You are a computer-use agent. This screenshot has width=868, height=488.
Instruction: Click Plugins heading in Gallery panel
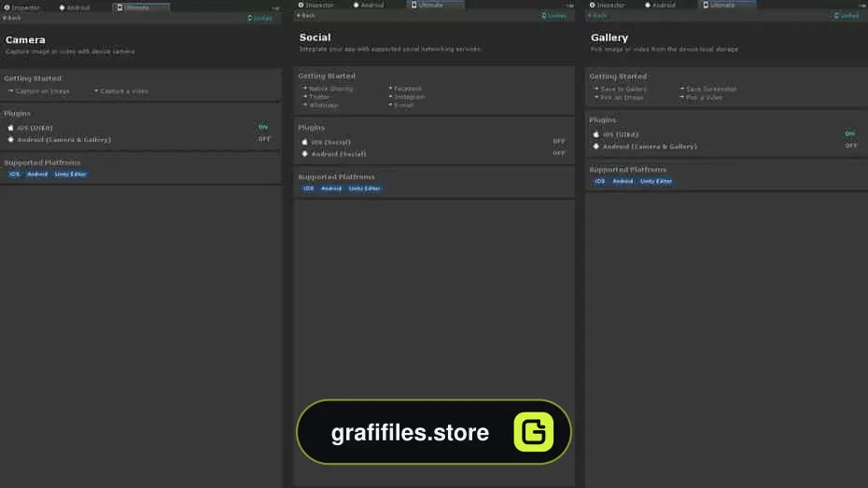pos(602,120)
